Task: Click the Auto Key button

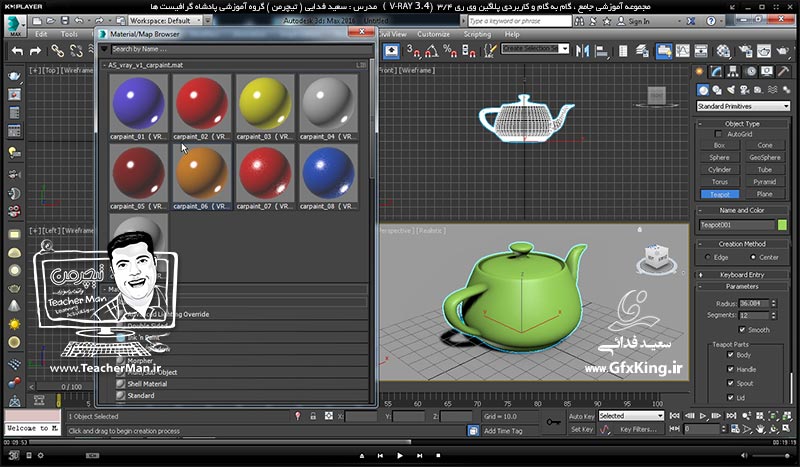Action: click(582, 416)
